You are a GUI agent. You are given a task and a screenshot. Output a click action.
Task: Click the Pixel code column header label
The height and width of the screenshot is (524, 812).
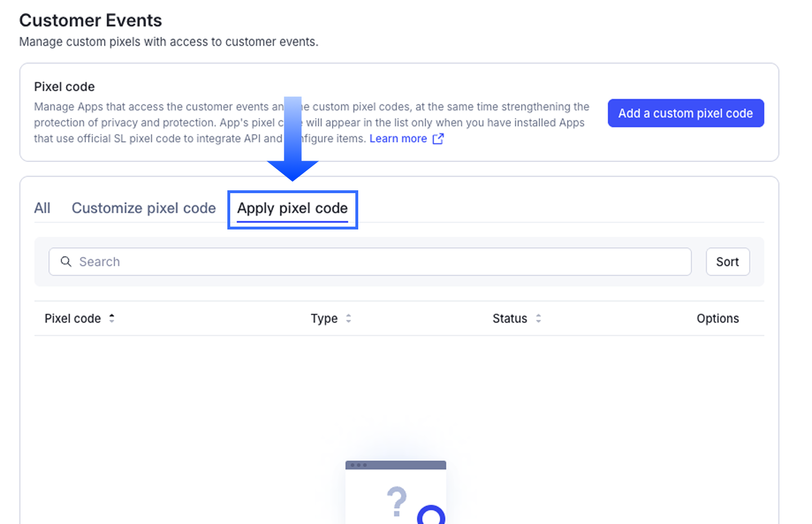[x=73, y=318]
